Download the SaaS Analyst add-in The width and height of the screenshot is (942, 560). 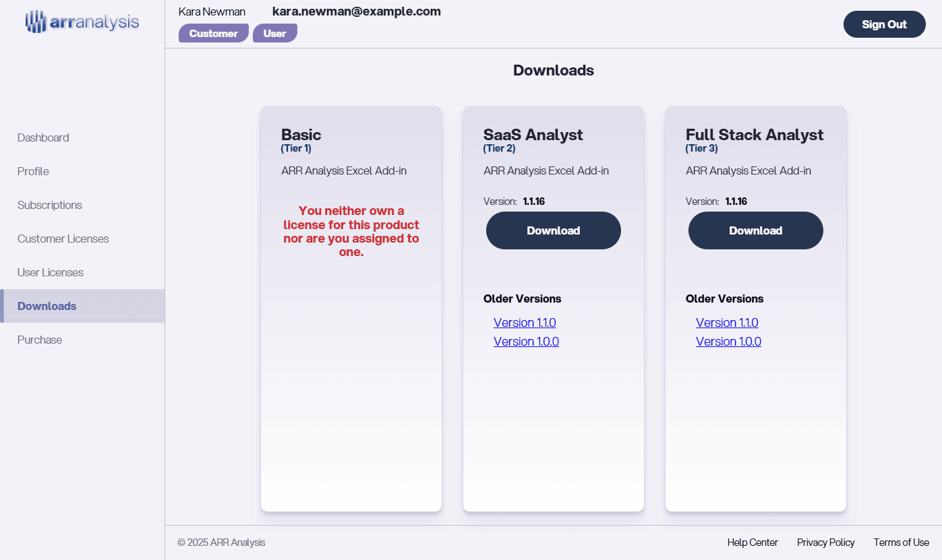coord(553,230)
